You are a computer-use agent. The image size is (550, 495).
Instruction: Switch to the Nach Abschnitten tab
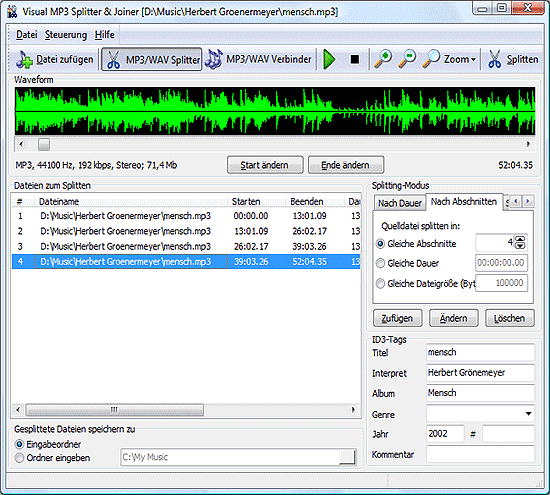pyautogui.click(x=464, y=202)
